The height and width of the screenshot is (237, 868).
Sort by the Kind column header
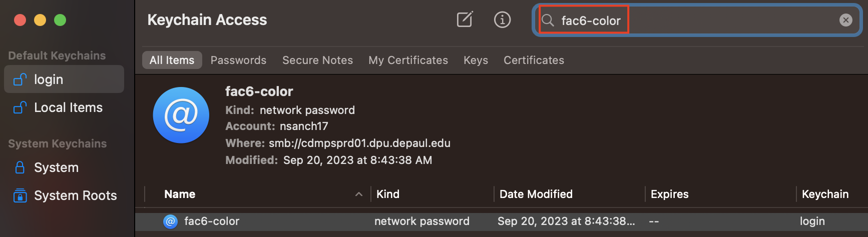click(388, 194)
